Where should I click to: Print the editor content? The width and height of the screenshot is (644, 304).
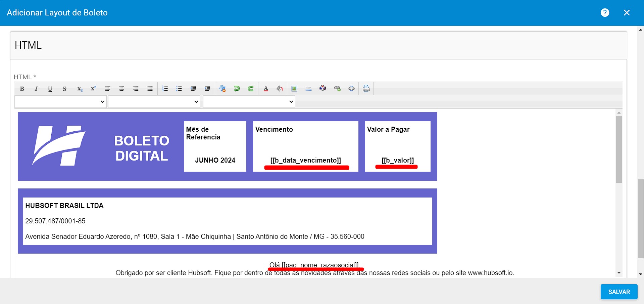[x=366, y=89]
